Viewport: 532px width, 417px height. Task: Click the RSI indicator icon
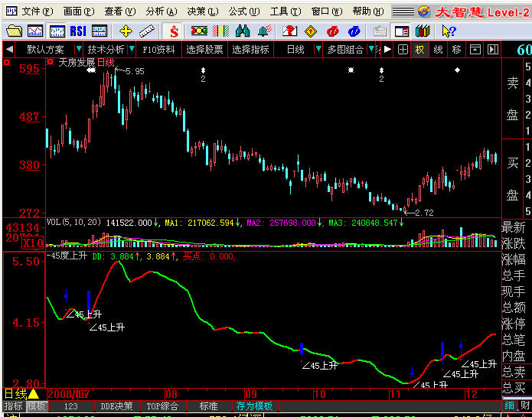(x=78, y=31)
